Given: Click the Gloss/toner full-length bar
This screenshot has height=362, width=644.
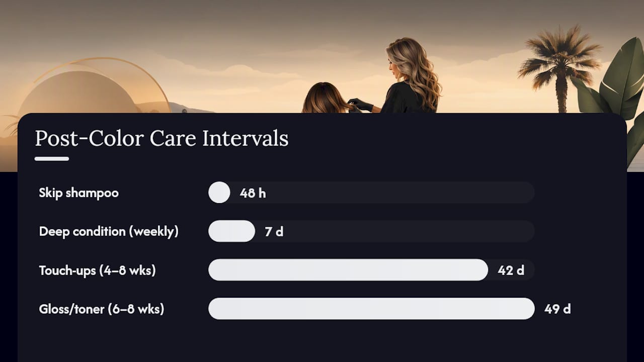Looking at the screenshot, I should click(371, 309).
